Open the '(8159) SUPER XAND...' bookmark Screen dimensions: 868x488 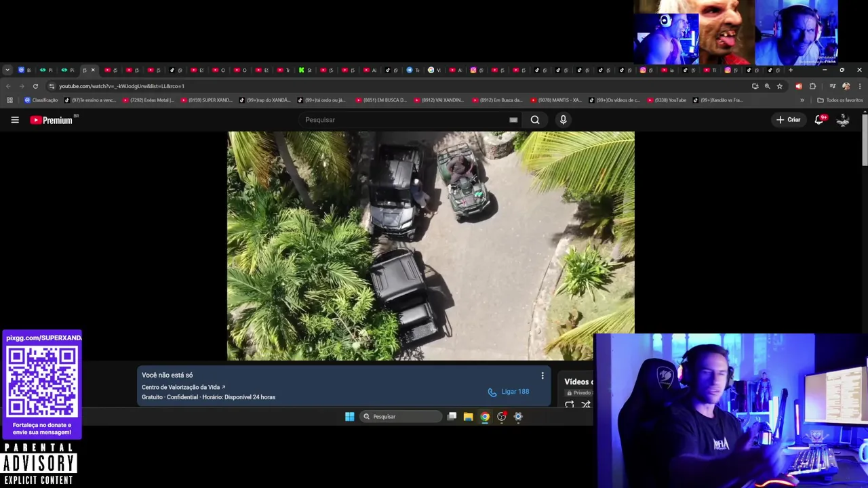[x=207, y=100]
